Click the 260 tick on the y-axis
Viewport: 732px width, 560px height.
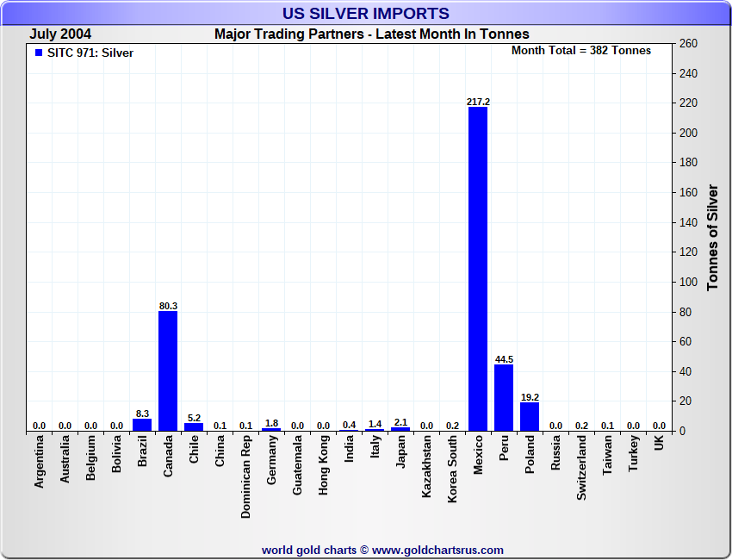click(688, 44)
